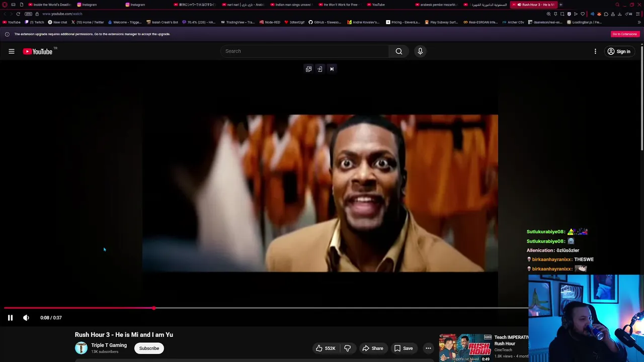The height and width of the screenshot is (362, 644).
Task: Click the sidebar-dock overlay icon above the video
Action: 319,69
